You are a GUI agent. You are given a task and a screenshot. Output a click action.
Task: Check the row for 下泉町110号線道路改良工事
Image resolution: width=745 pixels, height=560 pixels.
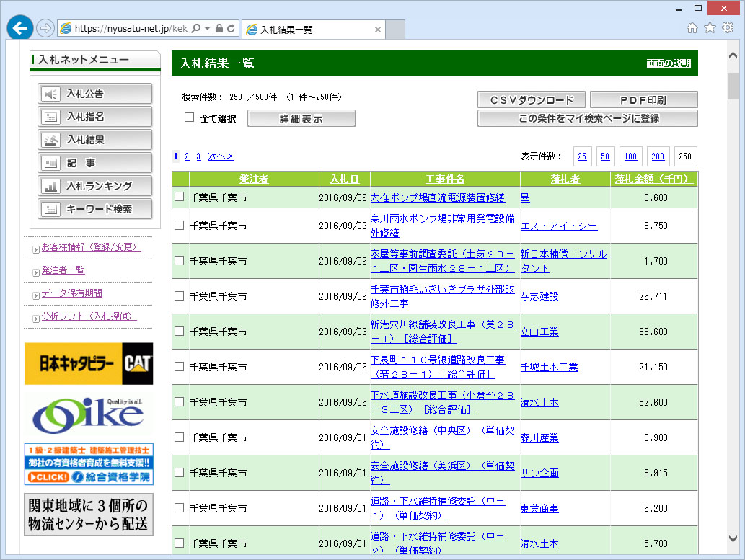click(x=179, y=366)
